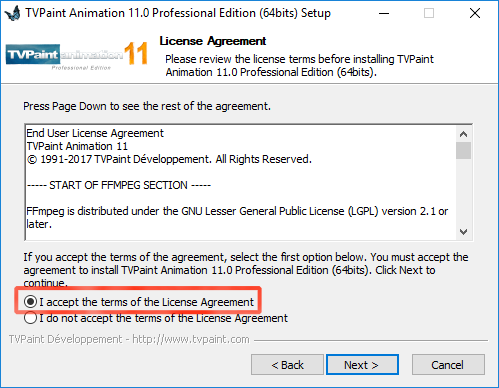Click the license scrollbar thumb
Image resolution: width=499 pixels, height=388 pixels.
coord(463,151)
